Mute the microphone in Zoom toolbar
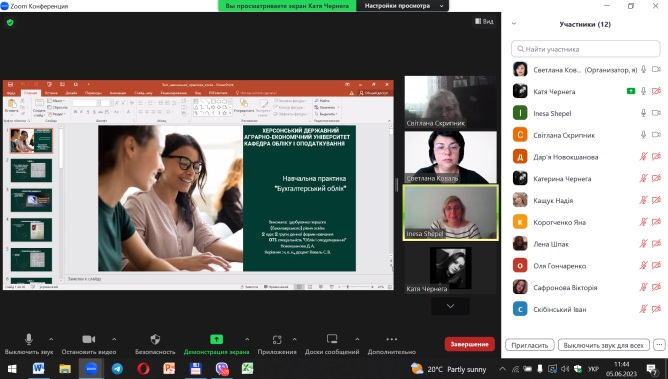The height and width of the screenshot is (379, 668). 29,339
